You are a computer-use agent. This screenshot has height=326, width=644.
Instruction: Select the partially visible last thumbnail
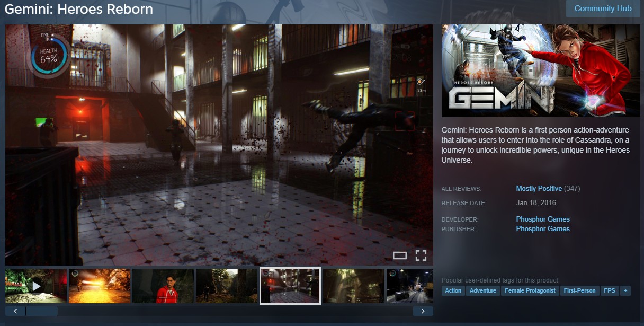410,286
